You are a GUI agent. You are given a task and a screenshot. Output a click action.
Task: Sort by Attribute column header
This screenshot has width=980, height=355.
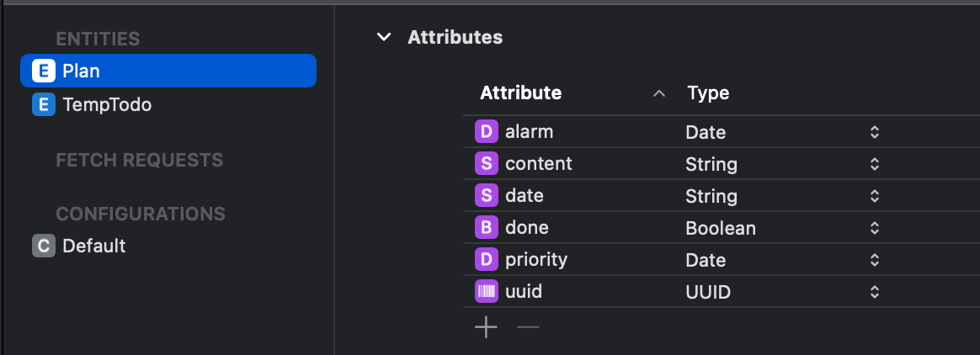click(520, 93)
